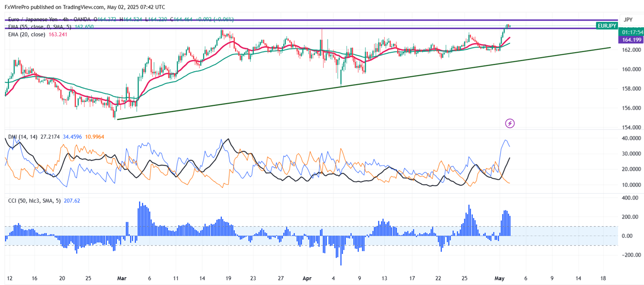Click the green EURJPY symbol label

(x=606, y=26)
